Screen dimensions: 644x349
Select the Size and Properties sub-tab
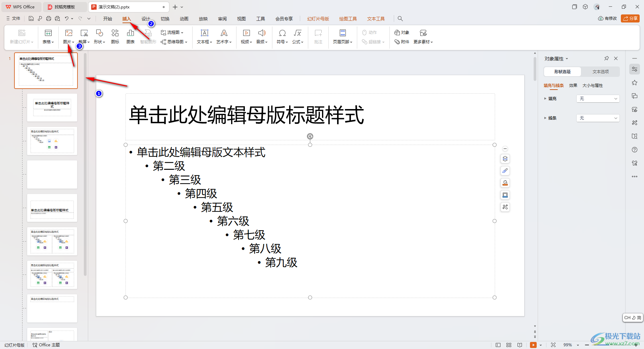coord(593,86)
